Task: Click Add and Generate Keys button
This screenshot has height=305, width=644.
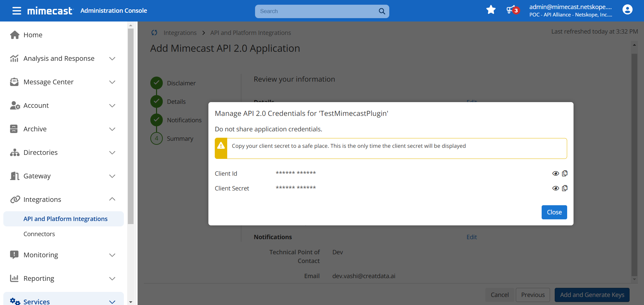Action: tap(592, 295)
